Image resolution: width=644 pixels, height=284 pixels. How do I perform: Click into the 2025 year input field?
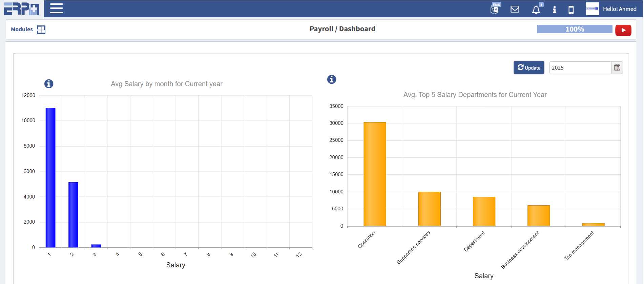pos(580,68)
